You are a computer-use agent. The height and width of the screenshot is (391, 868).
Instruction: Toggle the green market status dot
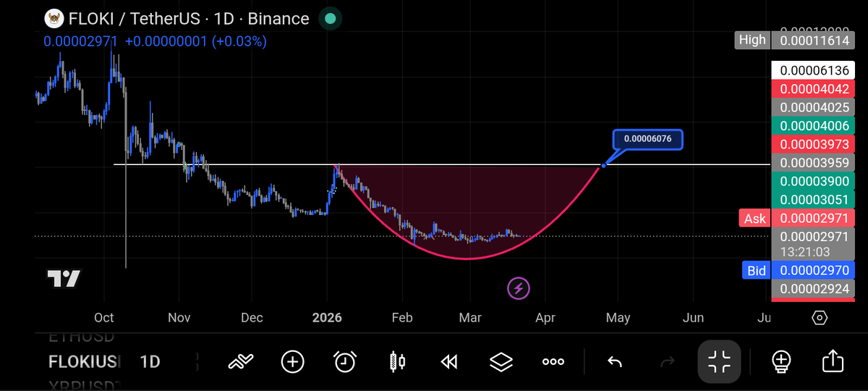330,19
